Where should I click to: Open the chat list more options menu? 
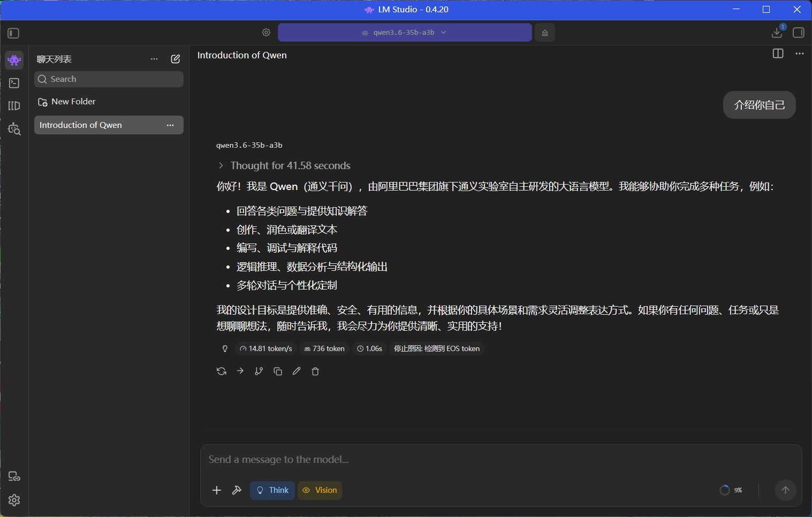(154, 59)
